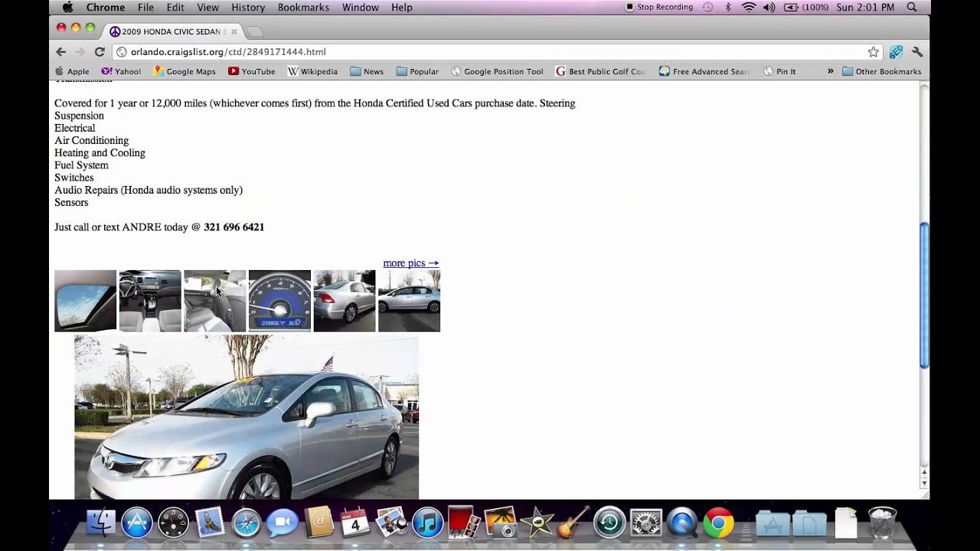Click the Sun 2:01 PM clock
The width and height of the screenshot is (980, 551).
pos(865,7)
